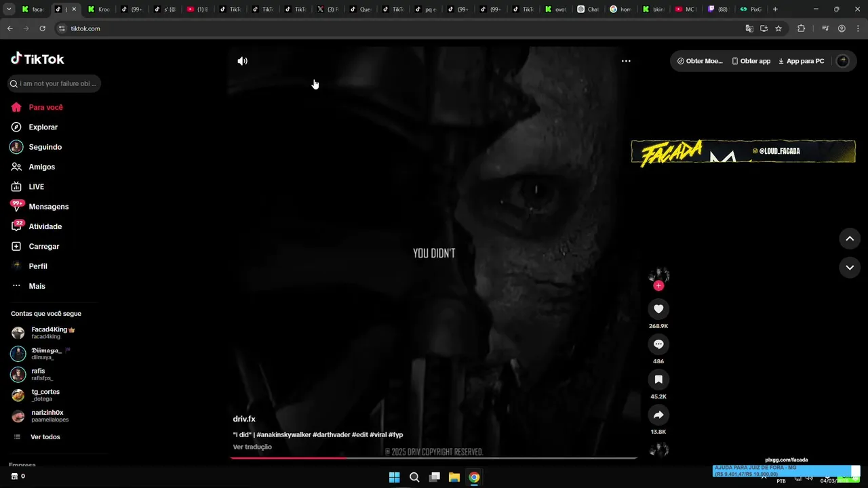
Task: Open a new browser tab
Action: [775, 9]
